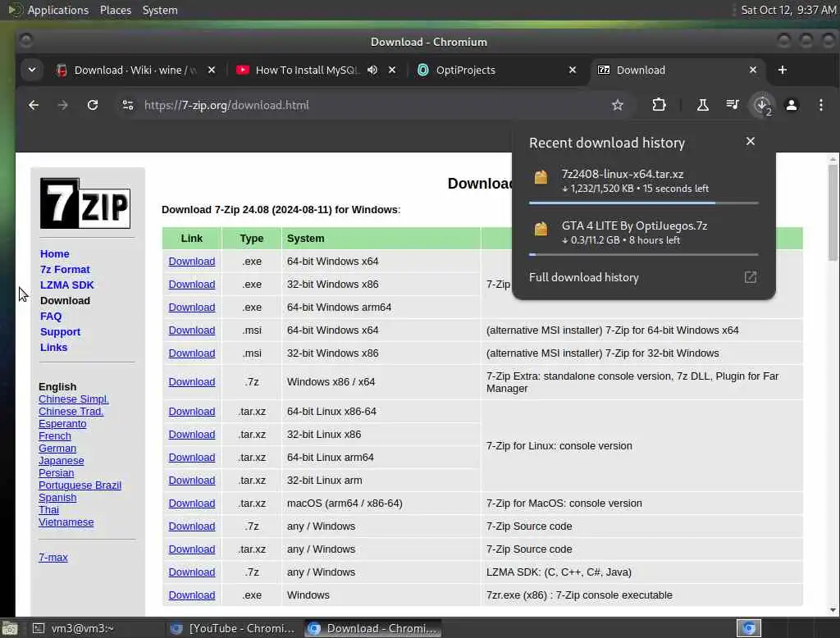Go back with the browser back arrow
Screen dimensions: 840x638
(33, 105)
